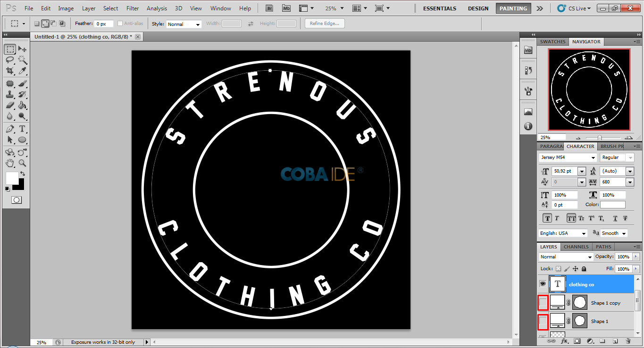Open the Info panel icon in dock
This screenshot has height=348, width=644.
528,126
